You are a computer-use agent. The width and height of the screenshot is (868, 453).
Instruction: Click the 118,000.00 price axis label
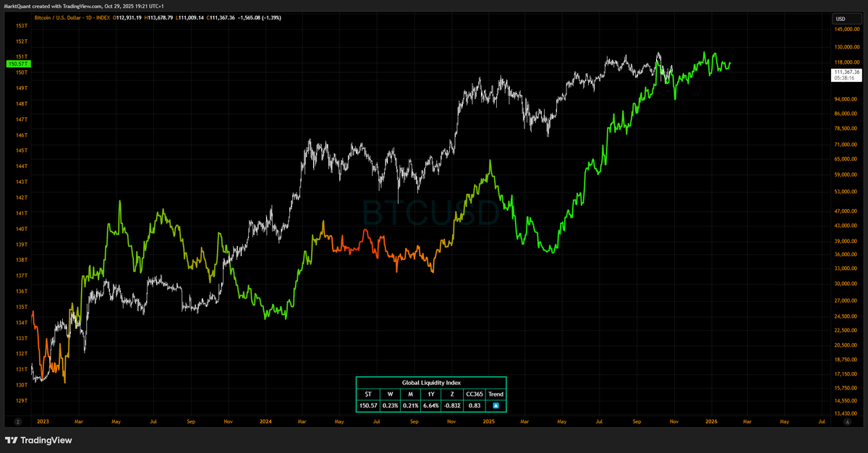tap(846, 62)
